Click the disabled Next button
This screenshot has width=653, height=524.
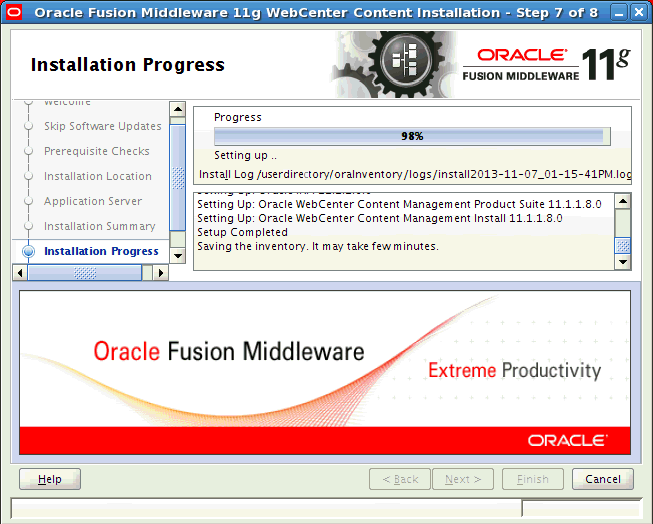pos(463,479)
